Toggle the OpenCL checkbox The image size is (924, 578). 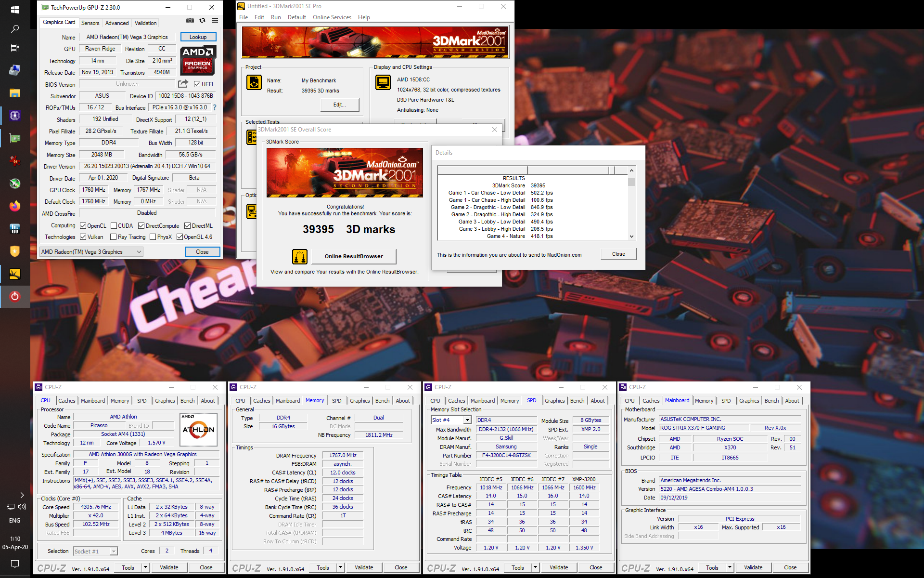point(83,226)
